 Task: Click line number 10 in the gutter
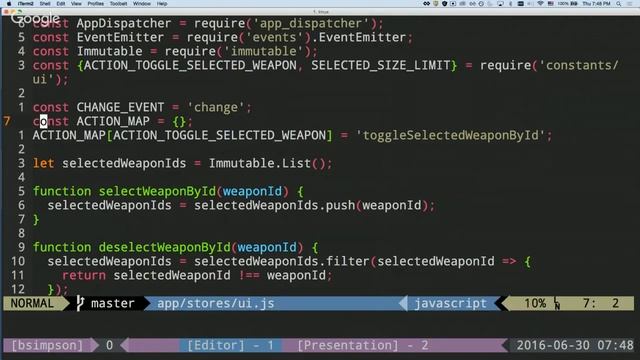[18, 261]
